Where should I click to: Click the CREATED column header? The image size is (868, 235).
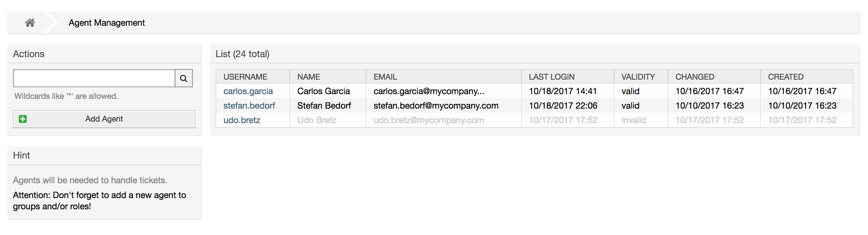(786, 77)
